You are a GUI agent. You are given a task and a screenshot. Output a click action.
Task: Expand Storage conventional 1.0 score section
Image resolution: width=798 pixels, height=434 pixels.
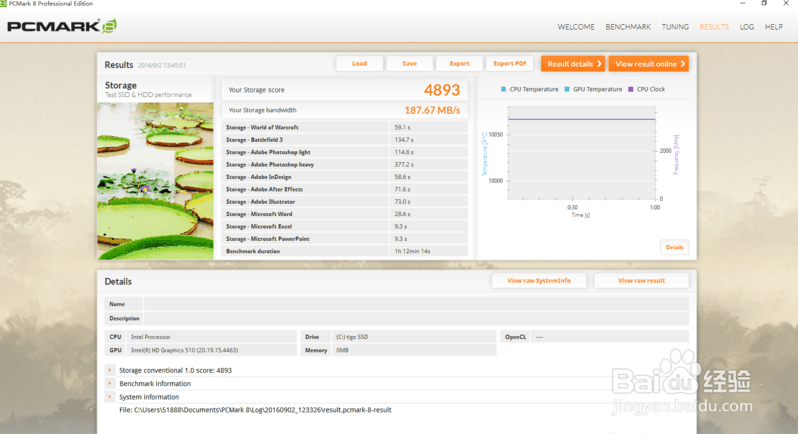pyautogui.click(x=110, y=370)
